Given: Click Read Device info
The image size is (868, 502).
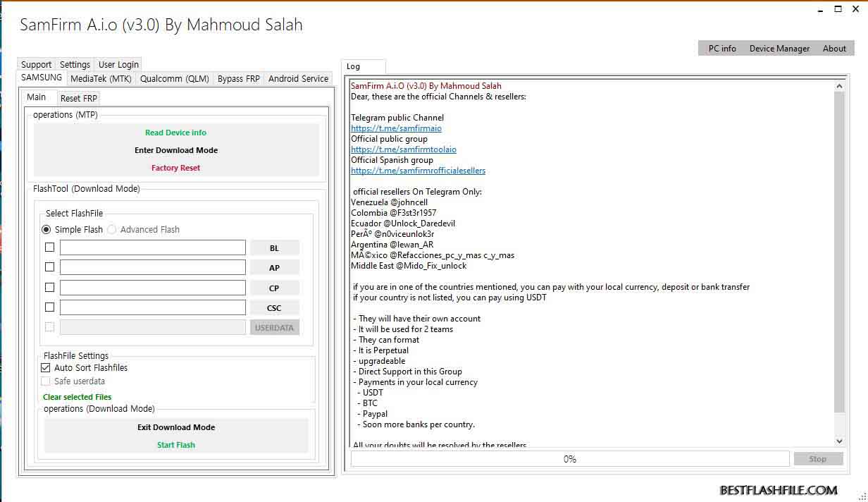Looking at the screenshot, I should pos(176,133).
